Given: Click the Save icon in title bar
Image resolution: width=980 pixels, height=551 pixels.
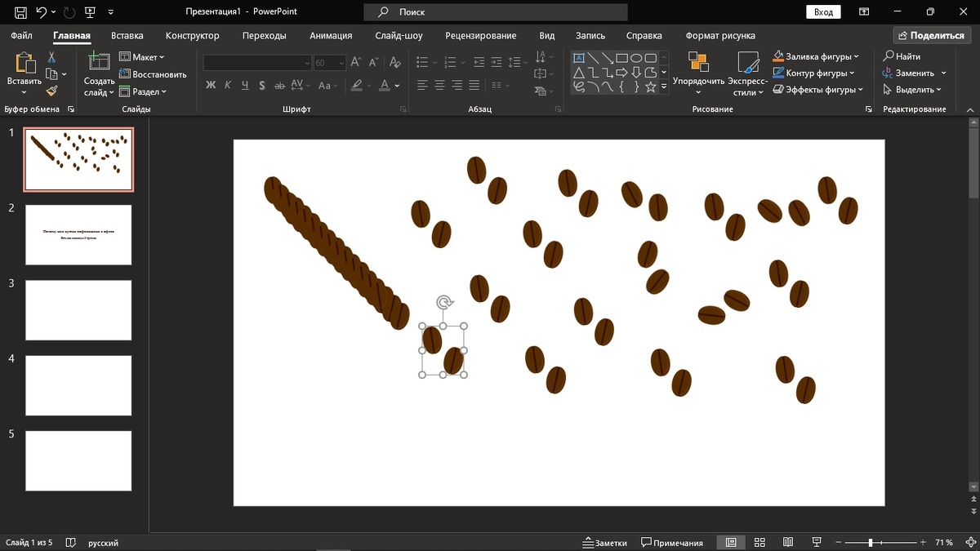Looking at the screenshot, I should (x=20, y=12).
